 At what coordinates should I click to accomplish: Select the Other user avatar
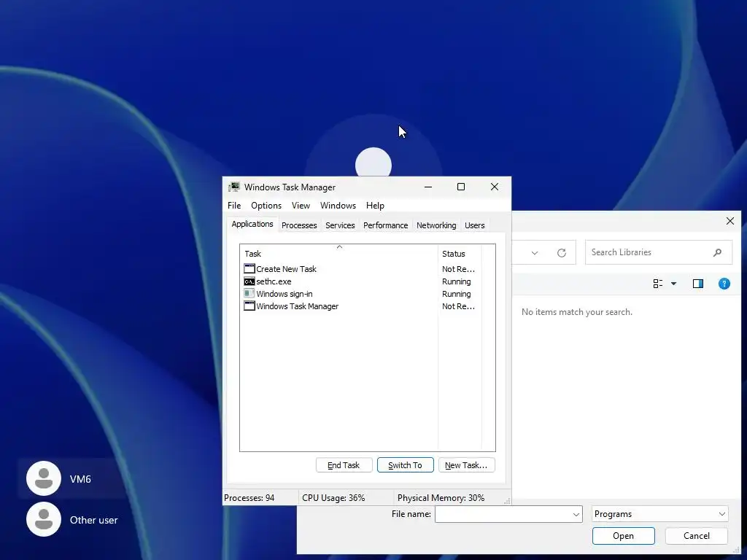[44, 519]
